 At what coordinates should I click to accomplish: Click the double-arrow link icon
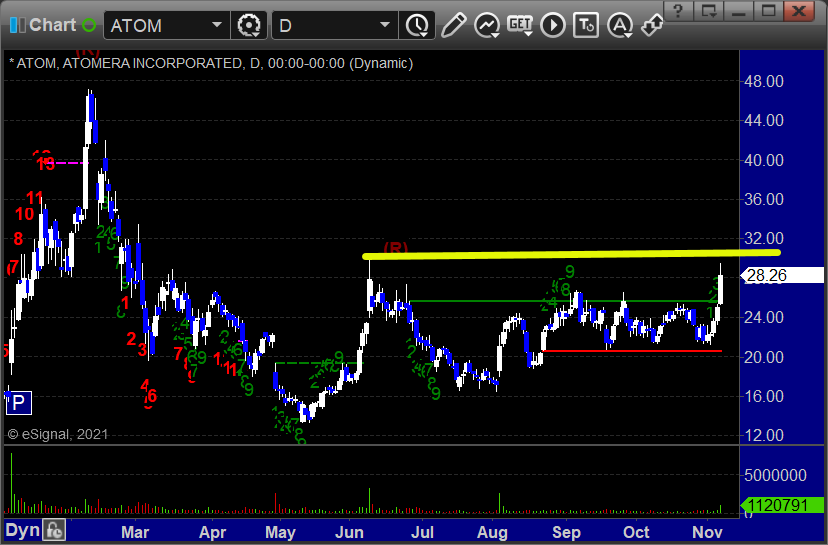click(652, 25)
